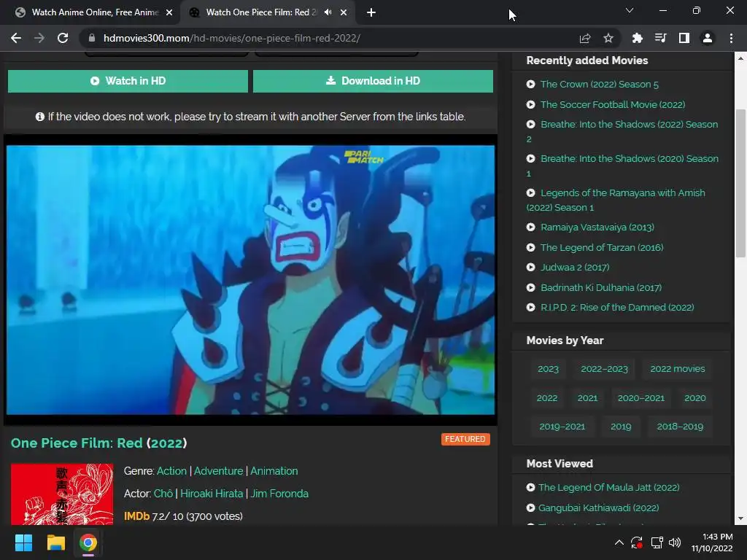Click the One Piece movie poster
This screenshot has height=560, width=747.
pos(62,494)
